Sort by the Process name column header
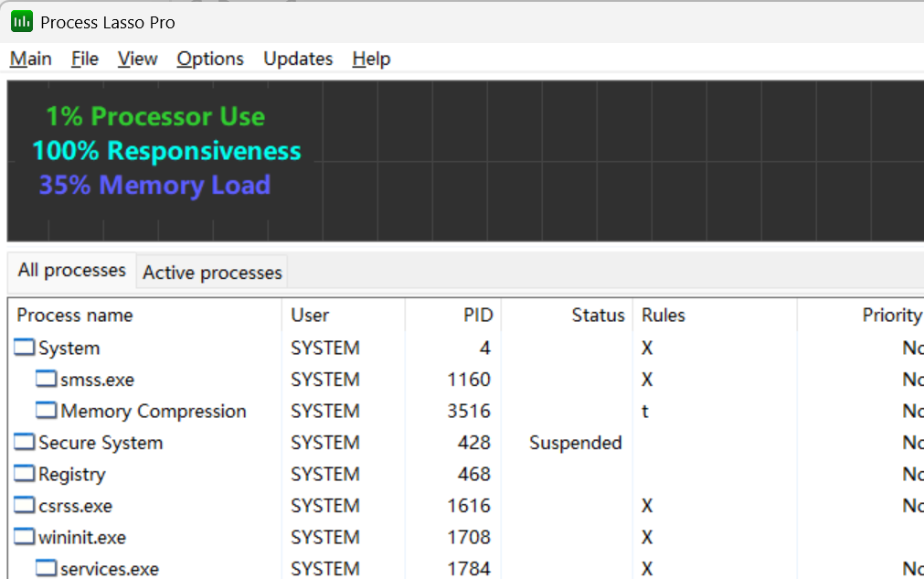 75,315
